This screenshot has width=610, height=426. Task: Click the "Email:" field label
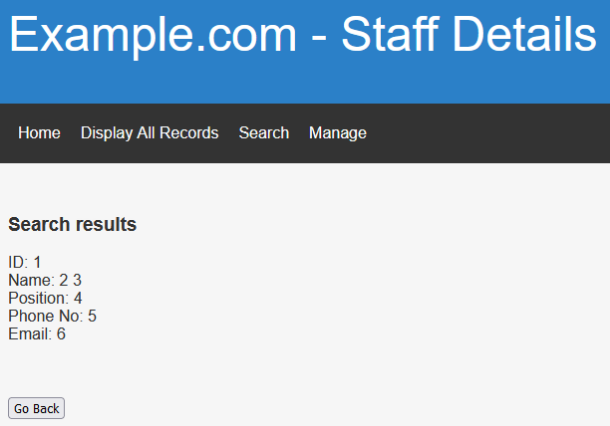29,335
